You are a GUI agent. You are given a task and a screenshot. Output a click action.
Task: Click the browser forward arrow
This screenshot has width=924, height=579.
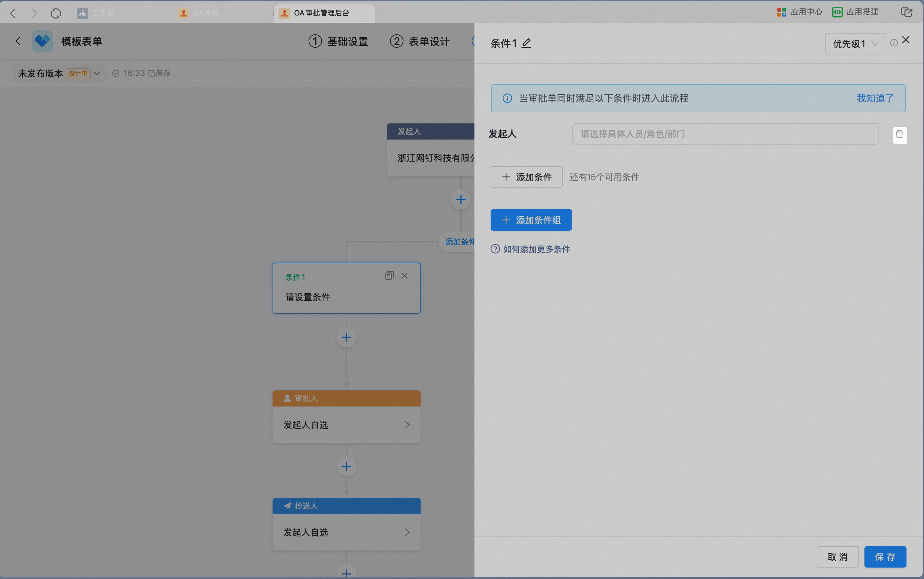[35, 13]
